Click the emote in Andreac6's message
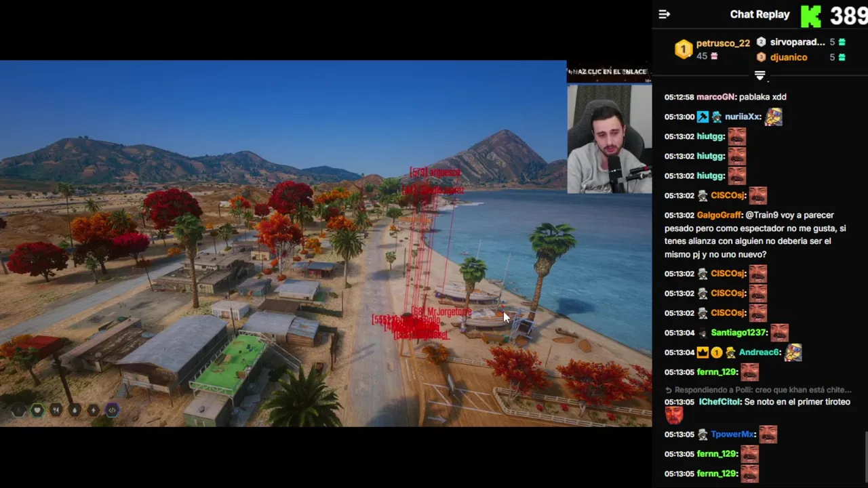 coord(793,352)
